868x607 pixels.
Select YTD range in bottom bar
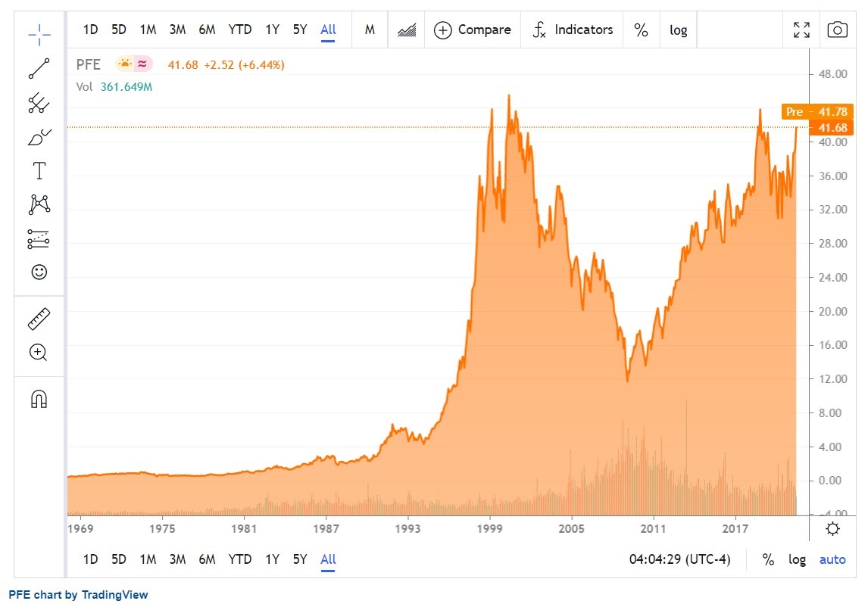239,559
